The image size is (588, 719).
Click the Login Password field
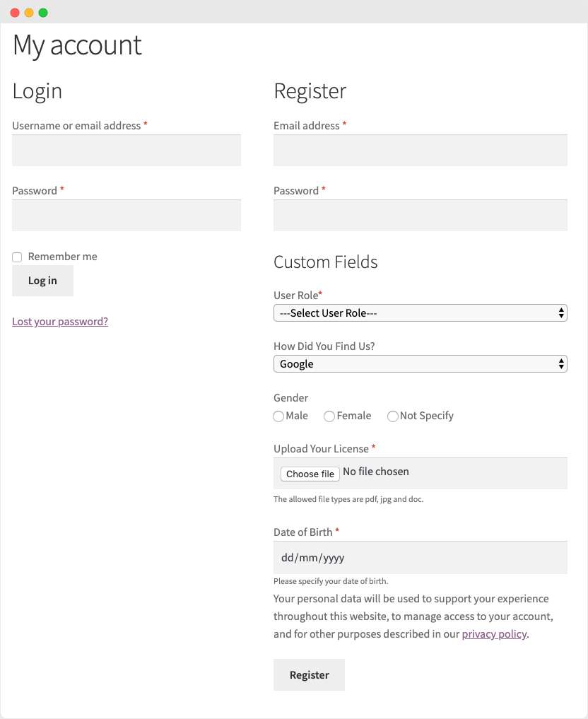click(126, 215)
